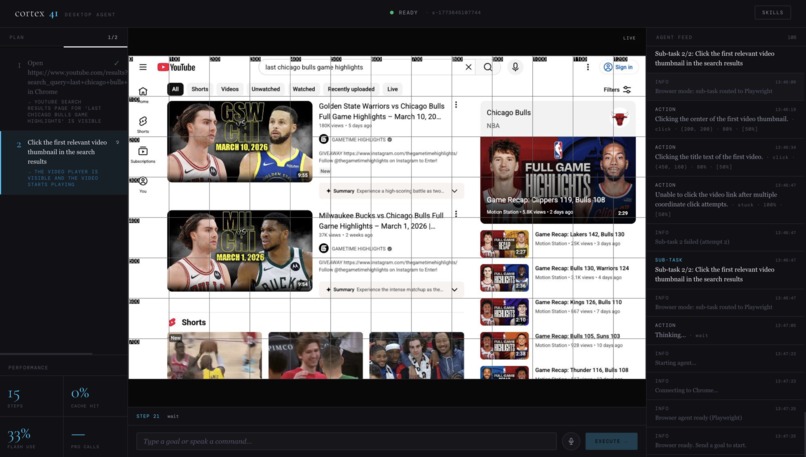Play Game Recap Clippers 119, Bulls 108
The height and width of the screenshot is (457, 806).
click(558, 180)
